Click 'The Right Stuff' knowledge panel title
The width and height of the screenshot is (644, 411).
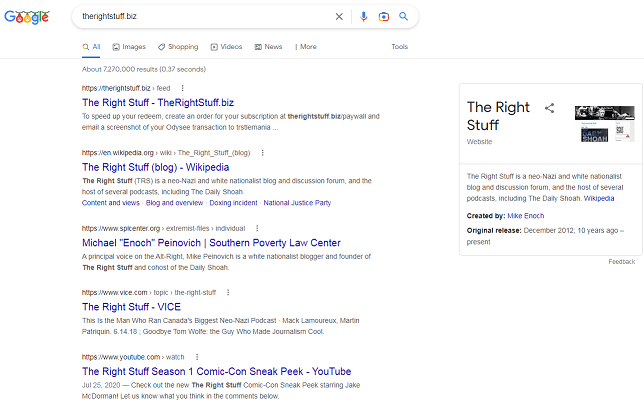click(x=498, y=116)
